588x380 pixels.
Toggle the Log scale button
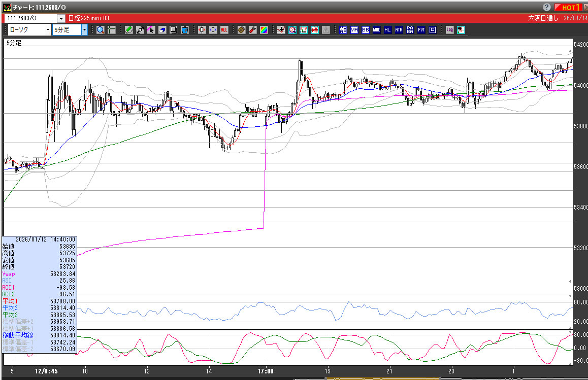449,30
